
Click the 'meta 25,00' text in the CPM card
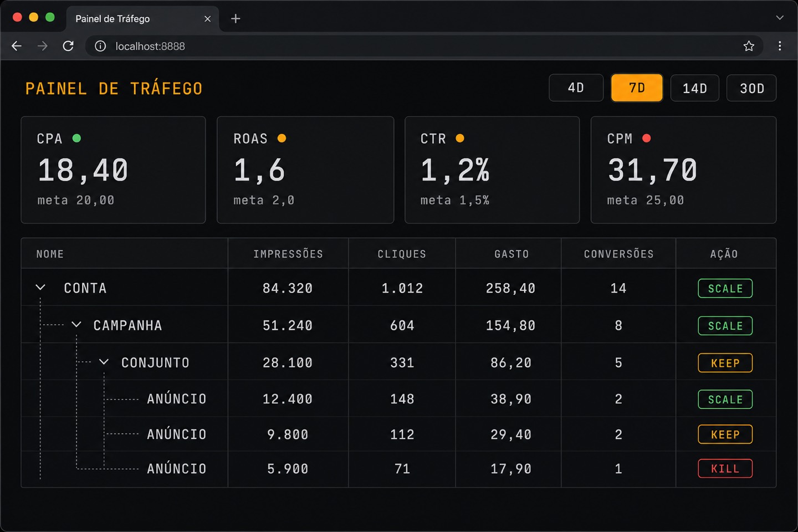pyautogui.click(x=646, y=200)
